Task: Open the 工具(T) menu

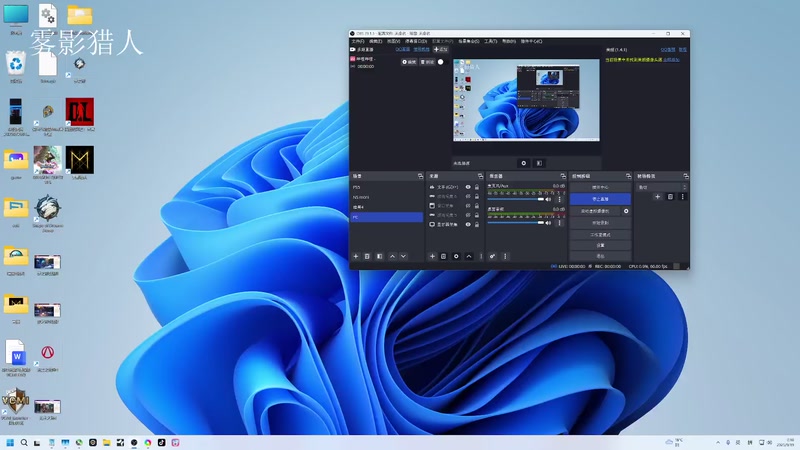Action: click(490, 41)
